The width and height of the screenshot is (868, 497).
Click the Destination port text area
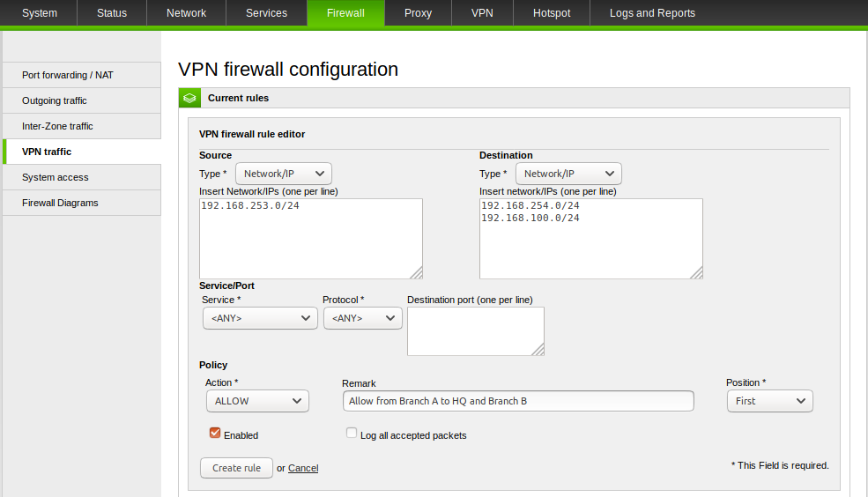coord(475,331)
